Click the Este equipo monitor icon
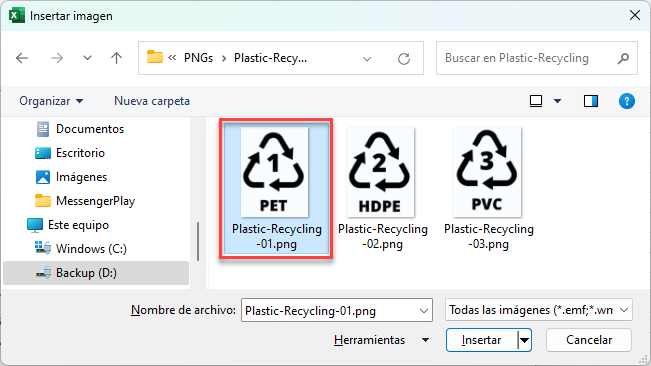This screenshot has width=651, height=366. (x=35, y=225)
